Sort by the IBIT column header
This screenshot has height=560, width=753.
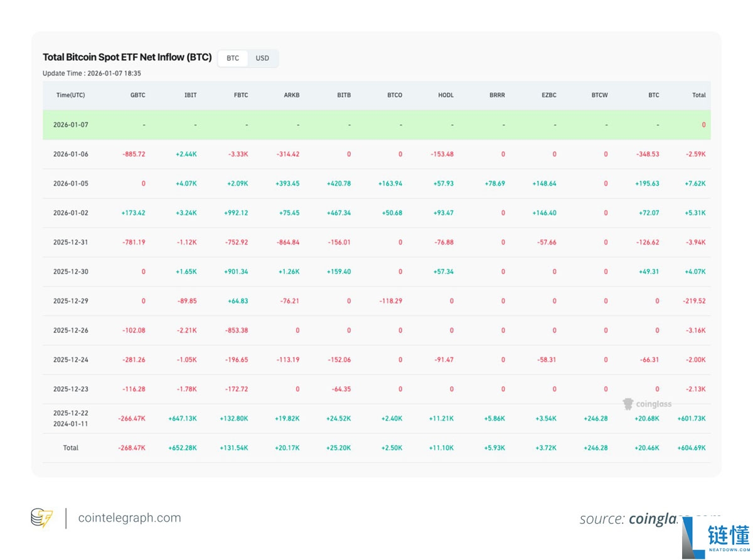click(190, 95)
